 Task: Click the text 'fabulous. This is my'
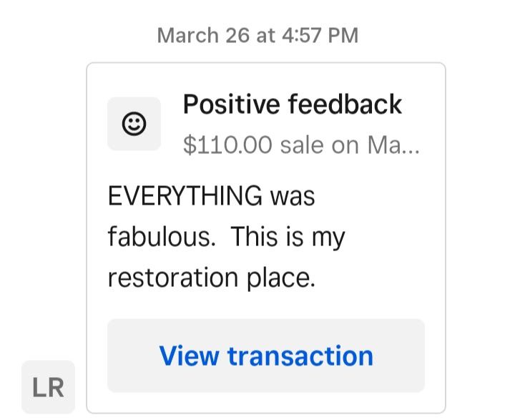[x=227, y=237]
